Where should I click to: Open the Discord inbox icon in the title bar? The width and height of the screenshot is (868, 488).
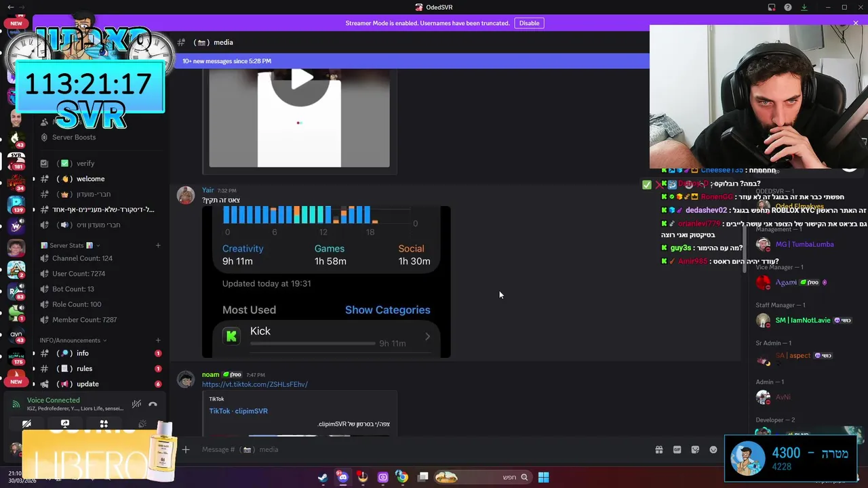coord(772,7)
